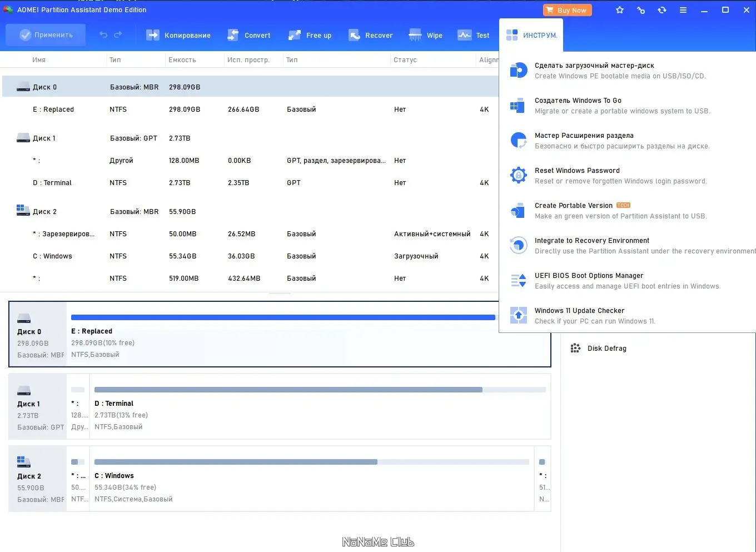Click the Reset Windows Password gear-lock icon
The width and height of the screenshot is (756, 552).
518,175
